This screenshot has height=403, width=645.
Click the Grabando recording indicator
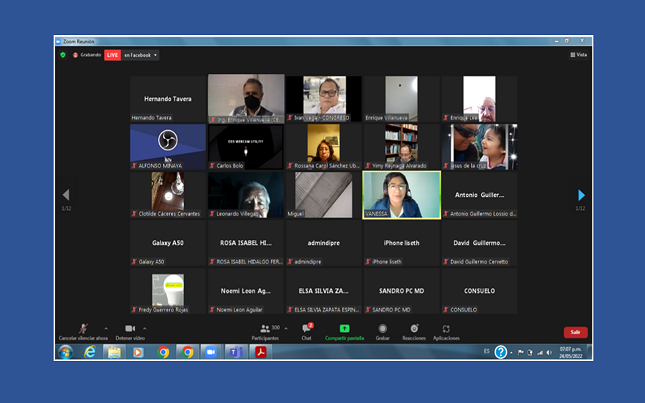tap(87, 55)
